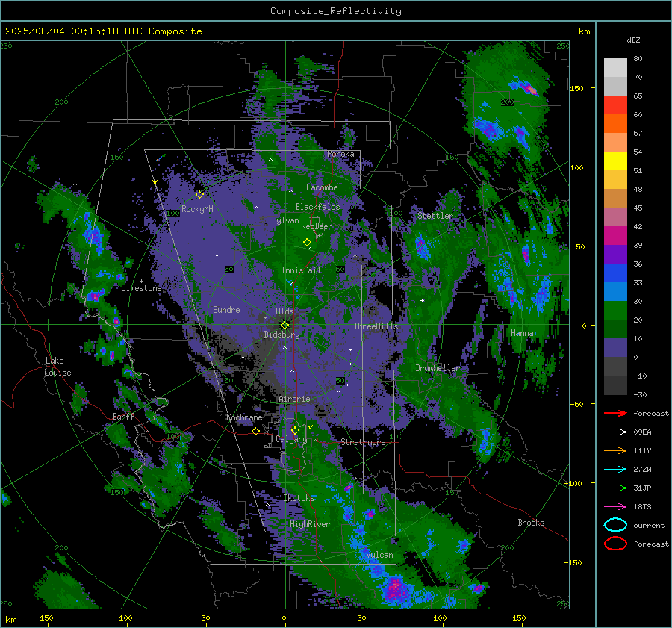Click the Banff label
The height and width of the screenshot is (628, 672).
click(123, 416)
